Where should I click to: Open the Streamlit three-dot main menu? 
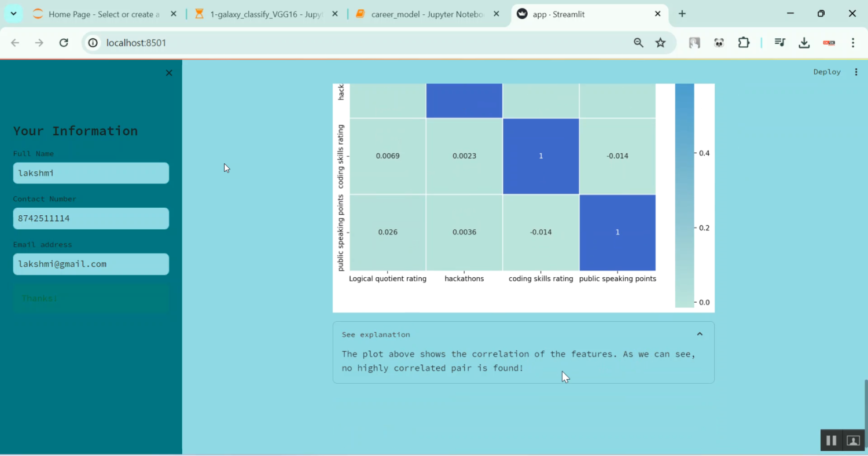(856, 72)
